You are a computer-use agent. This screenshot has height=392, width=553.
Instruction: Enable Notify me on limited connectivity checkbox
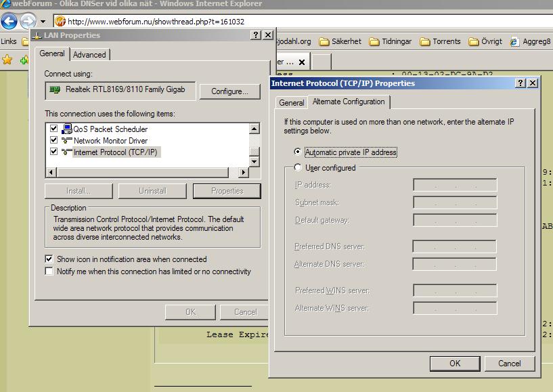pos(49,271)
